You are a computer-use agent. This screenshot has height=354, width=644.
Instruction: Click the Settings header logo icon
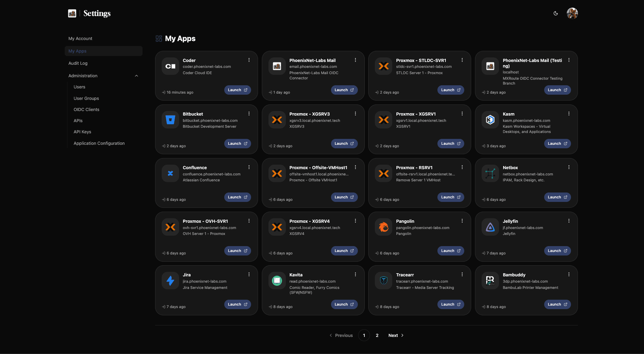[72, 13]
